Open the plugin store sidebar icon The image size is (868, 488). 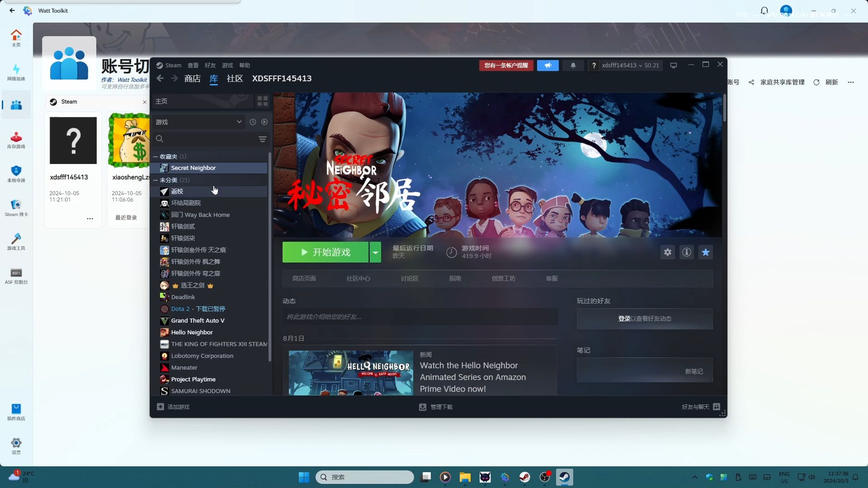tap(16, 412)
